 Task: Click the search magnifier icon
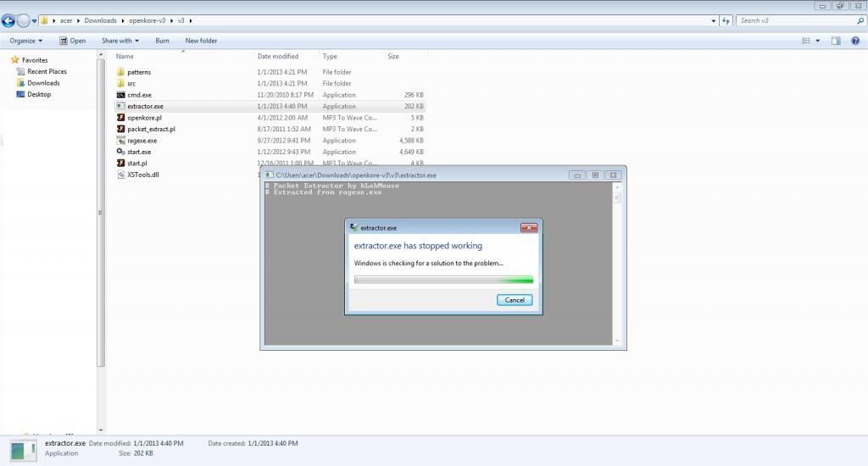click(860, 21)
